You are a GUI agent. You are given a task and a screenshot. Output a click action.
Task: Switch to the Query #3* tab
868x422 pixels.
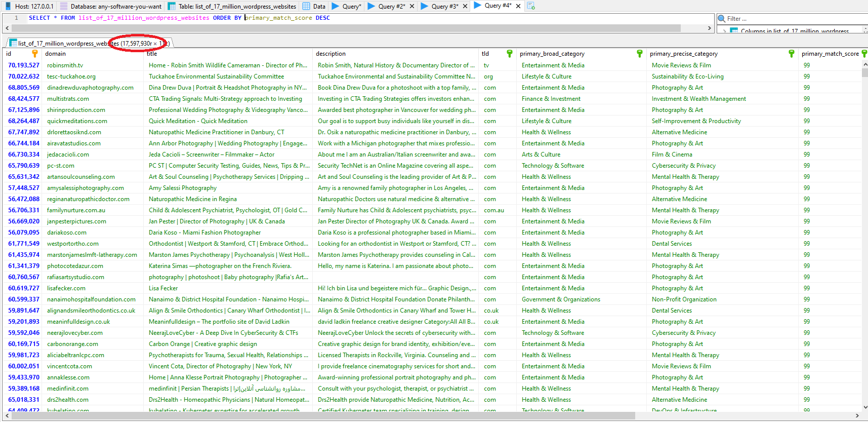click(440, 7)
